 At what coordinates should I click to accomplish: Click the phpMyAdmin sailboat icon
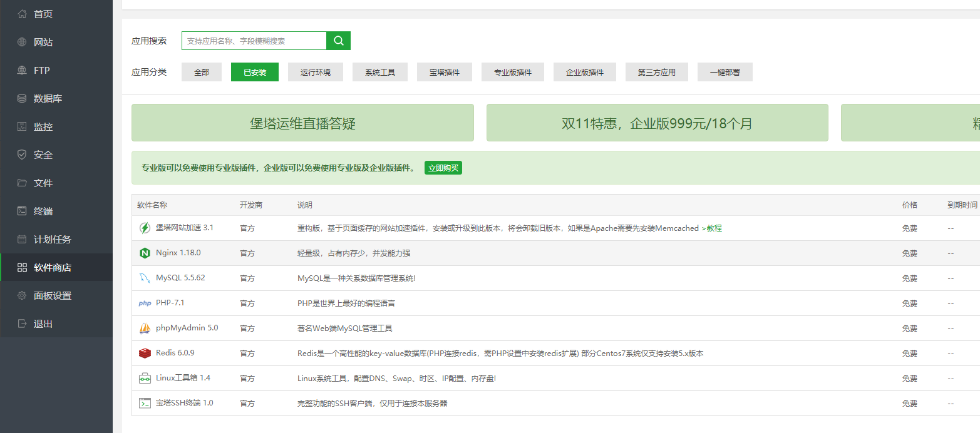[145, 329]
